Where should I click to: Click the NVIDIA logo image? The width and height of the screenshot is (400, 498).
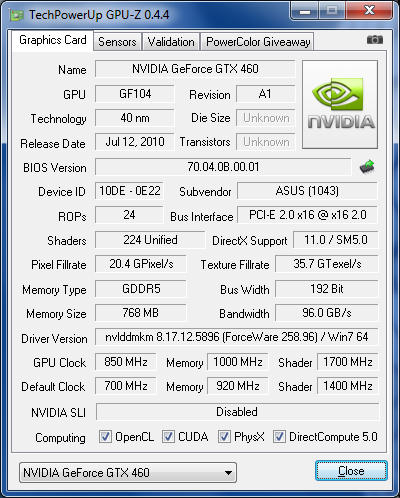pyautogui.click(x=340, y=104)
